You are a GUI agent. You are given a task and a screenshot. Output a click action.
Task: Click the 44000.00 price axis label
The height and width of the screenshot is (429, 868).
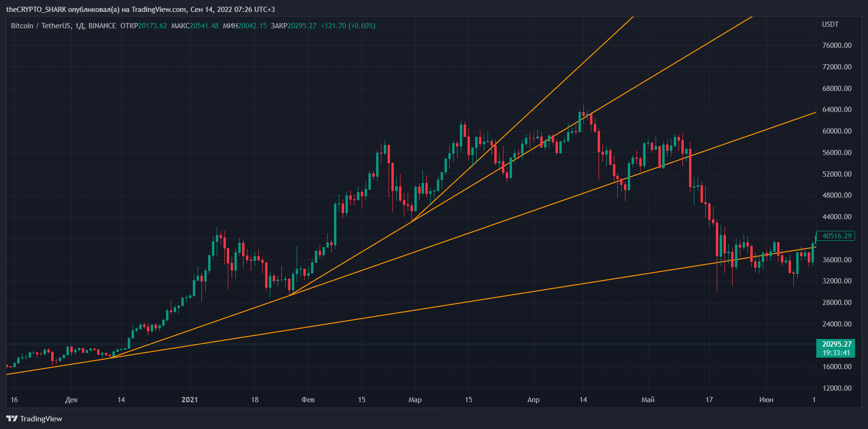point(837,217)
